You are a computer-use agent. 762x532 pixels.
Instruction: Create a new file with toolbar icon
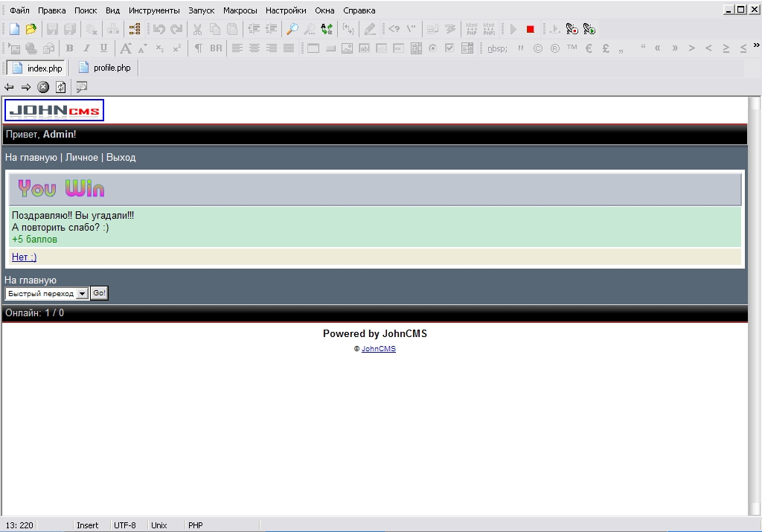14,29
